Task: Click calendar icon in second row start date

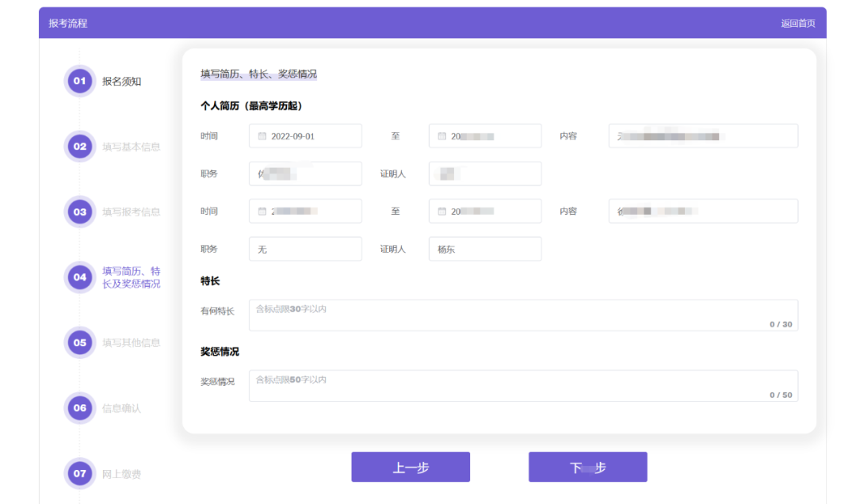Action: [262, 212]
